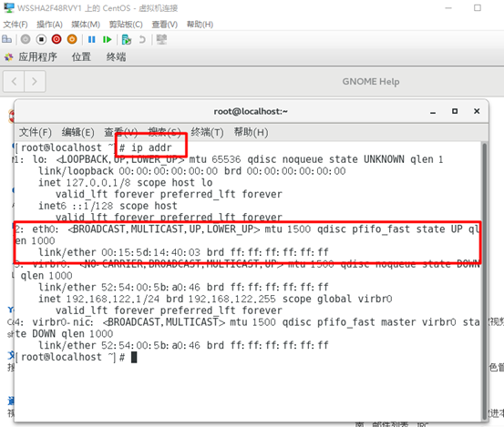
Task: Click the 'link/ether 00:15:5d:14:40:03' line
Action: [183, 252]
